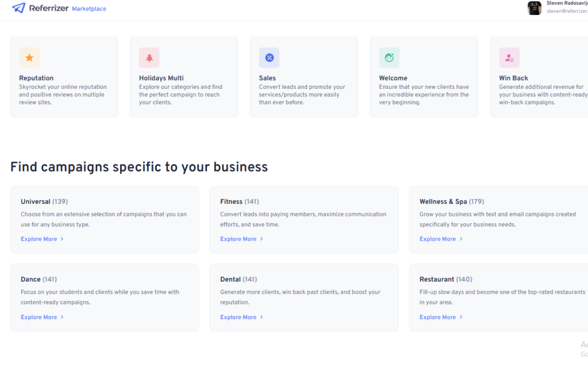The image size is (588, 373).
Task: Expand Fitness via Explore More chevron
Action: 261,239
